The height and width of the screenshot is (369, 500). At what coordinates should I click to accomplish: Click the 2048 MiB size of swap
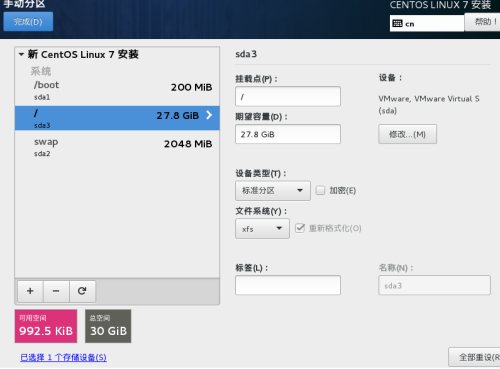(188, 144)
